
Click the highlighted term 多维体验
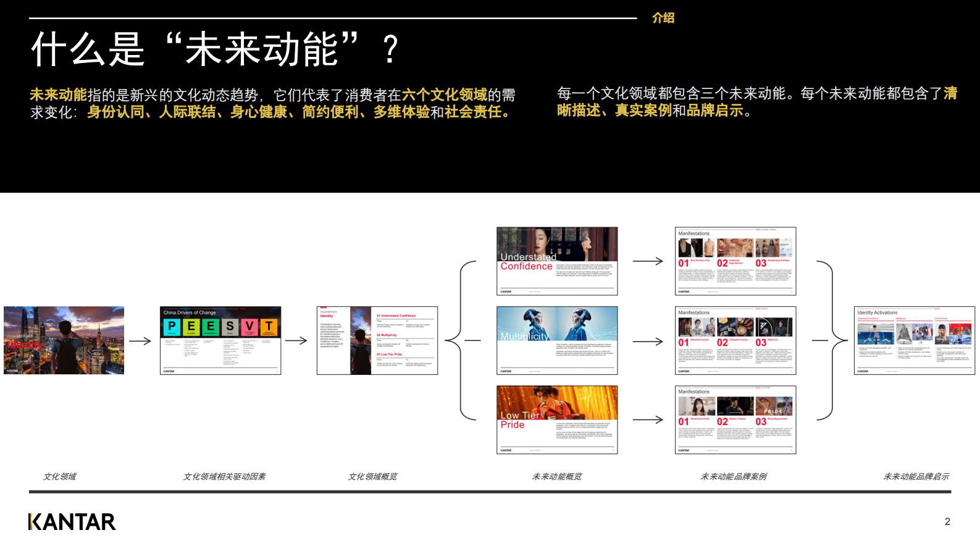tap(402, 112)
